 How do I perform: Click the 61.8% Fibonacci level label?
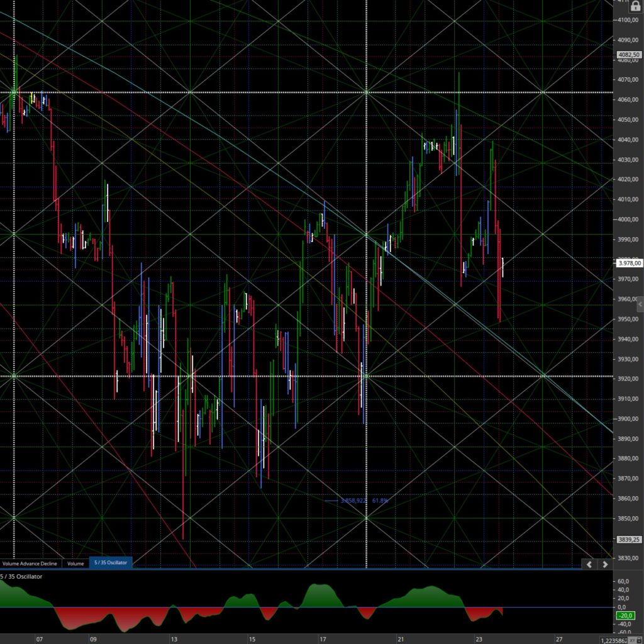tap(380, 501)
